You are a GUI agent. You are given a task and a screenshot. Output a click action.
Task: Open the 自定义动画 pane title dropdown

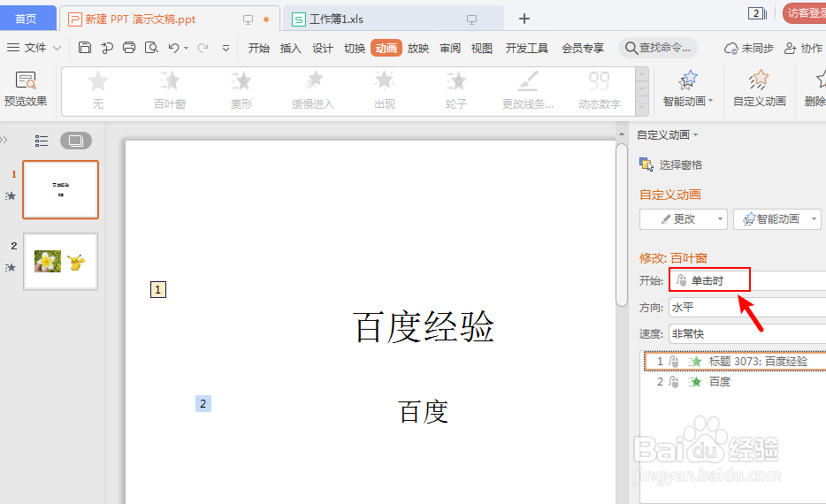(x=668, y=134)
